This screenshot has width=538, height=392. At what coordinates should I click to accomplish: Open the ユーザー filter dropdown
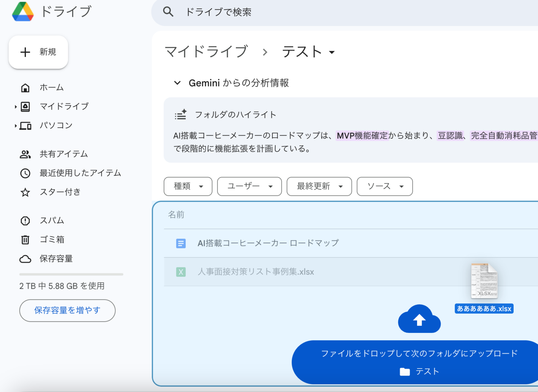point(249,186)
